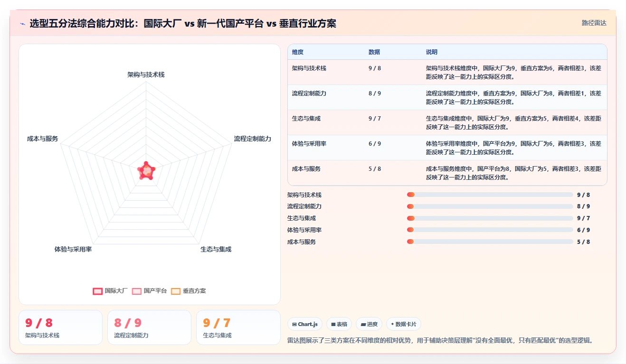
Task: Click the 说明 column header
Action: [432, 52]
